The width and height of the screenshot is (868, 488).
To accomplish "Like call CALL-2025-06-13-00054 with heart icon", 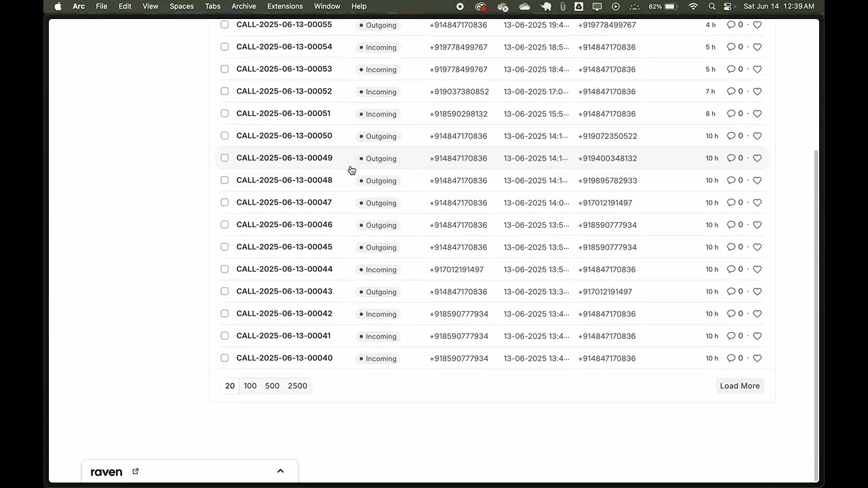I will coord(757,47).
